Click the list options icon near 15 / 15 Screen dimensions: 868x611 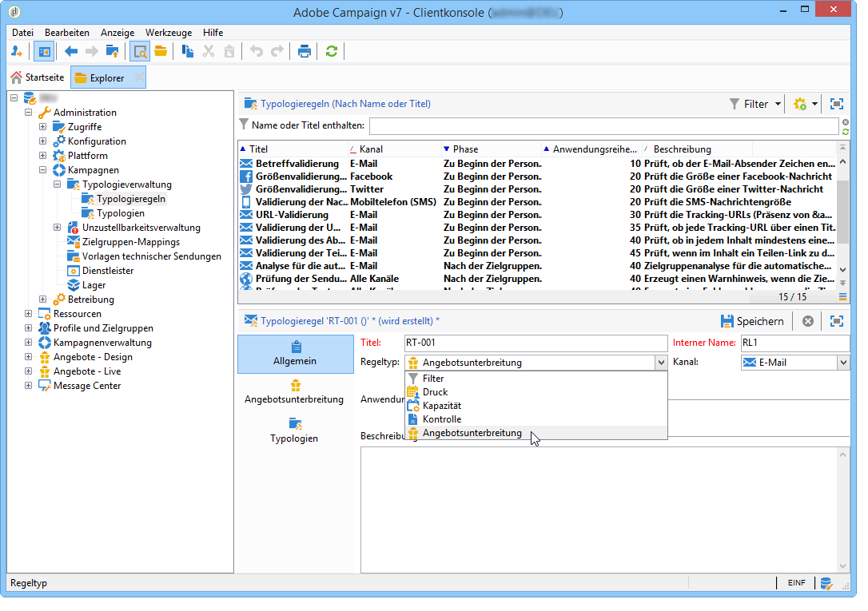click(x=842, y=297)
